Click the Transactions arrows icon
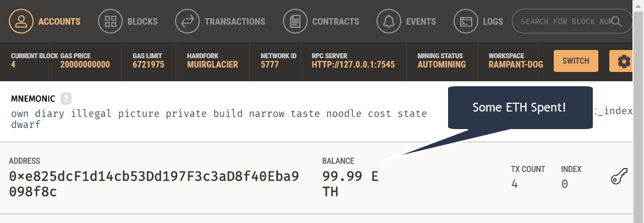Viewport: 644px width, 223px height. [188, 21]
